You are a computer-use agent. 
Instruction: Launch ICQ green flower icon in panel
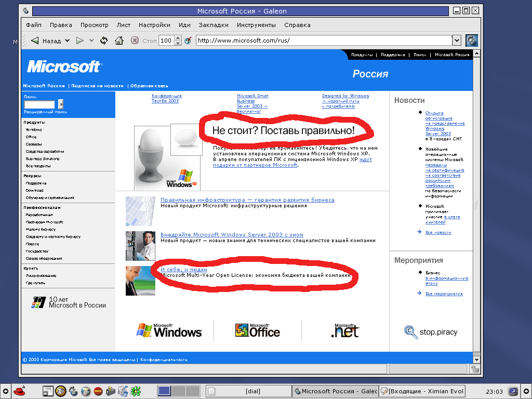[135, 391]
